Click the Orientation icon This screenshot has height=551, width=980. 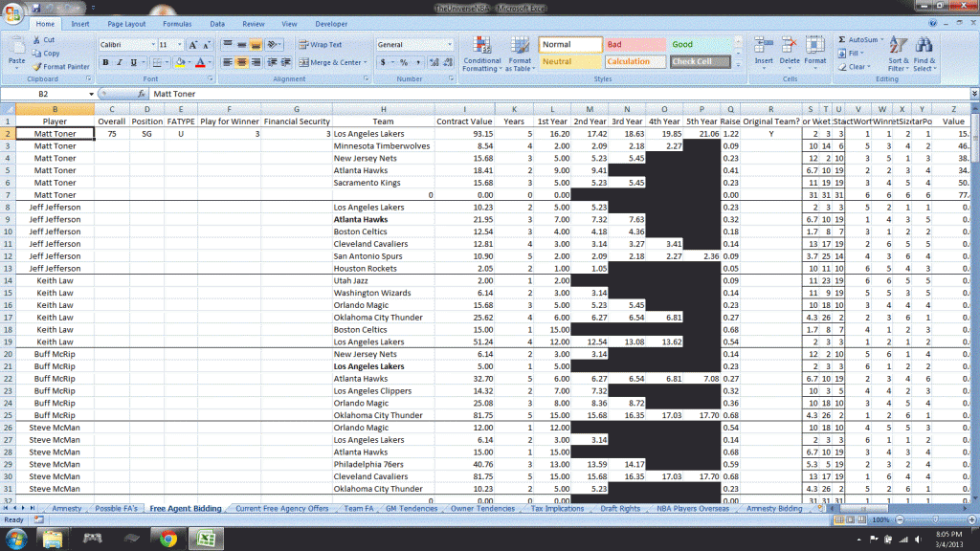pos(273,44)
